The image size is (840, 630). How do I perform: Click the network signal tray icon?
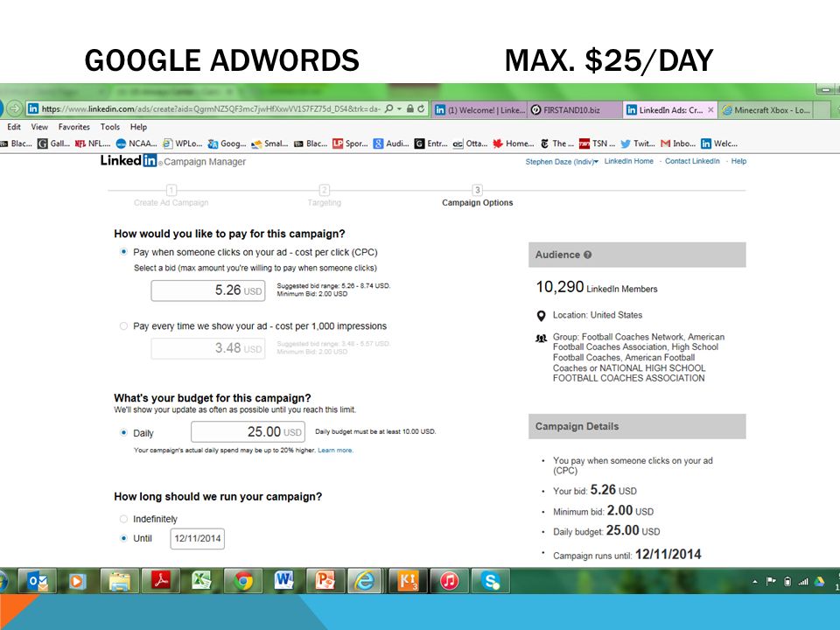pyautogui.click(x=803, y=581)
